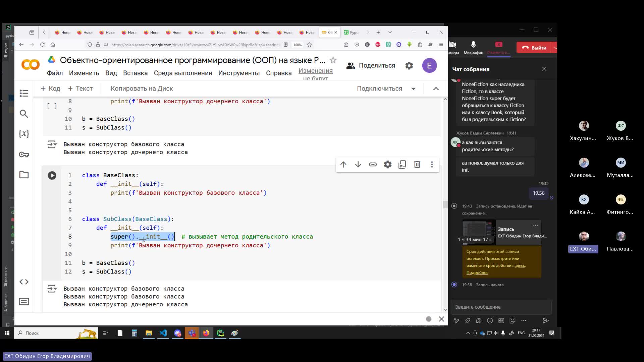Leave the meeting with Выйти
The image size is (644, 362).
pos(534,48)
